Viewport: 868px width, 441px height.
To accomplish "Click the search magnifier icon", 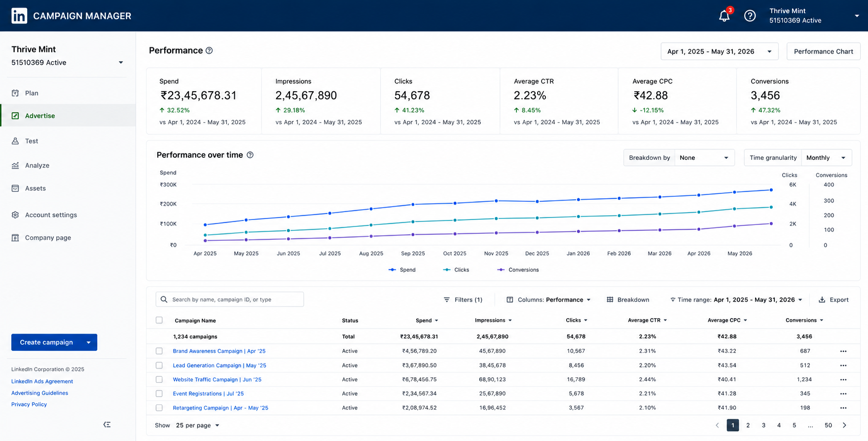I will pyautogui.click(x=164, y=299).
